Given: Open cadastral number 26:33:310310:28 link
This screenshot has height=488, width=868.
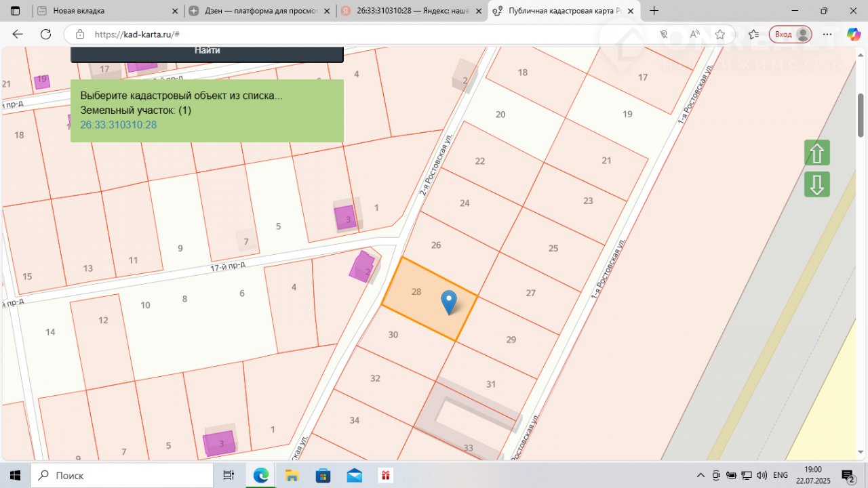Looking at the screenshot, I should (x=119, y=125).
